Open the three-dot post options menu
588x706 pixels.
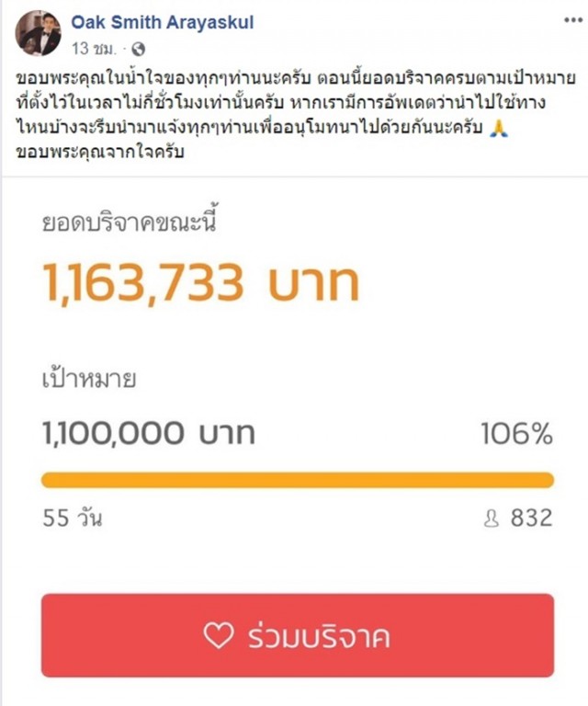572,20
